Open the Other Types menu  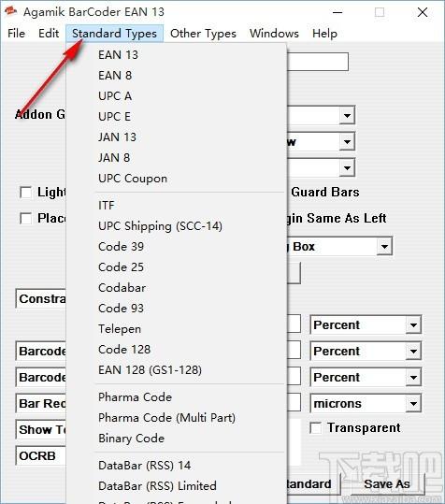tap(203, 34)
